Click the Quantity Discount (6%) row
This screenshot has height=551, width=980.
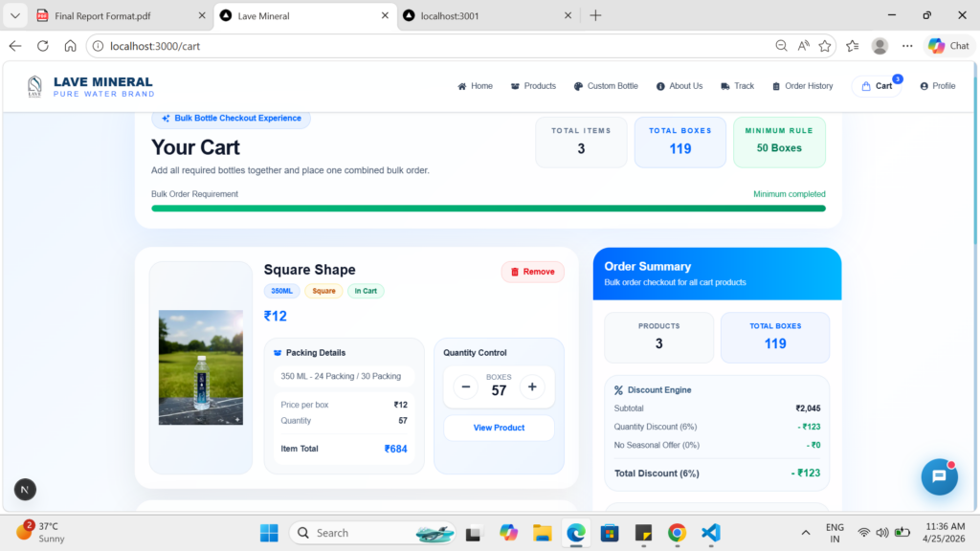[717, 427]
